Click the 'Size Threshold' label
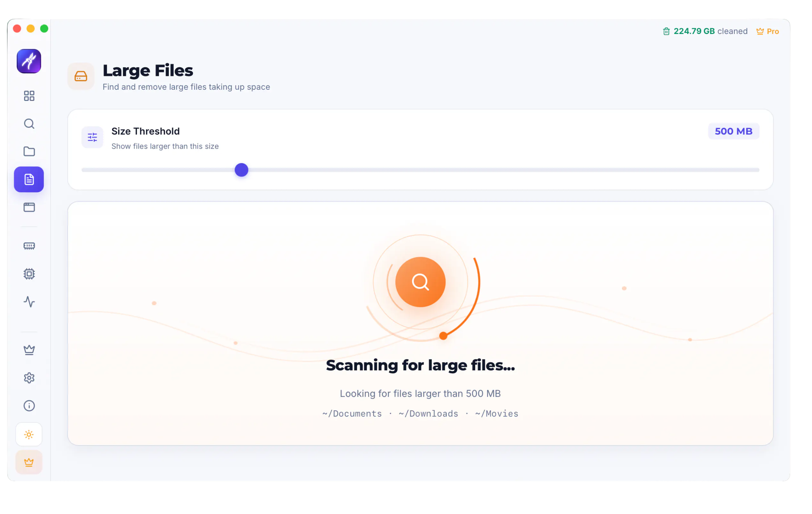 click(145, 131)
